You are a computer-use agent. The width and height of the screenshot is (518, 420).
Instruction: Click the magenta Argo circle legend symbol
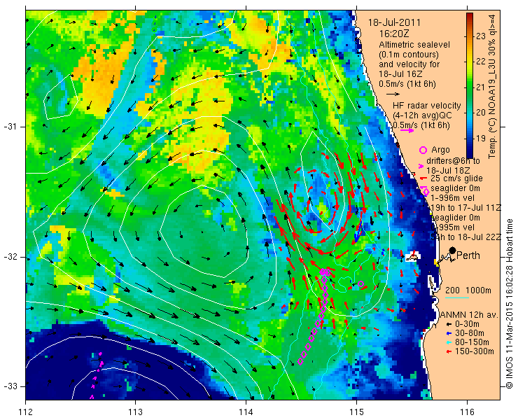(423, 150)
